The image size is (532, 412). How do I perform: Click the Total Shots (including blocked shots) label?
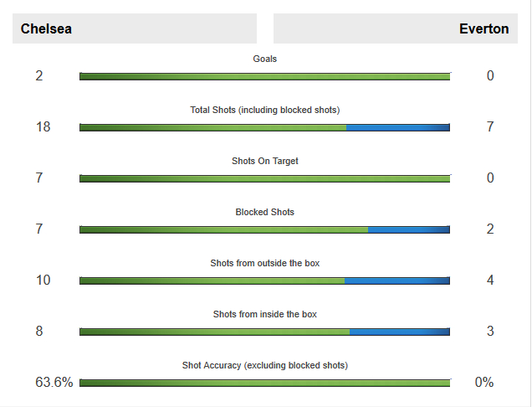pos(264,110)
